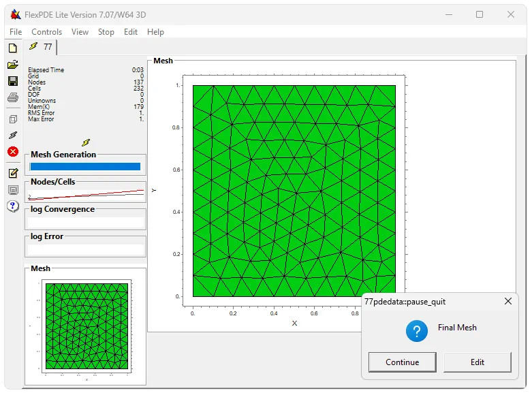Click the FlexPDE application logo icon
This screenshot has height=393, width=532.
[x=16, y=14]
